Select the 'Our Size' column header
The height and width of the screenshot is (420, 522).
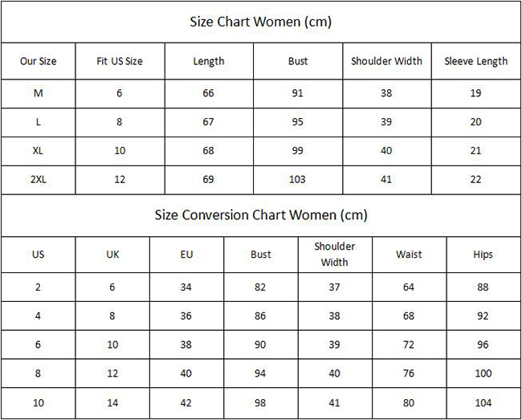click(x=39, y=61)
